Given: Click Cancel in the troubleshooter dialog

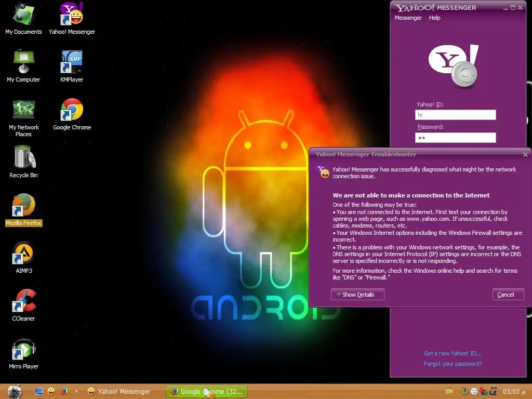Looking at the screenshot, I should point(508,295).
